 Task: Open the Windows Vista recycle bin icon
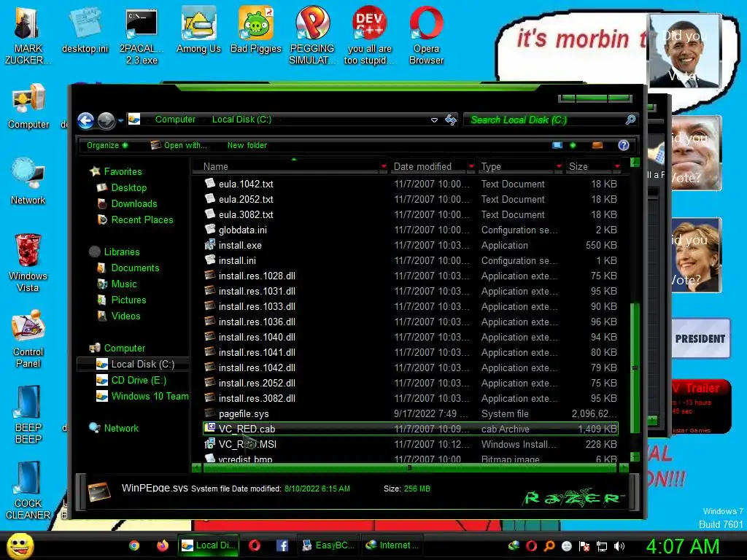pyautogui.click(x=28, y=262)
